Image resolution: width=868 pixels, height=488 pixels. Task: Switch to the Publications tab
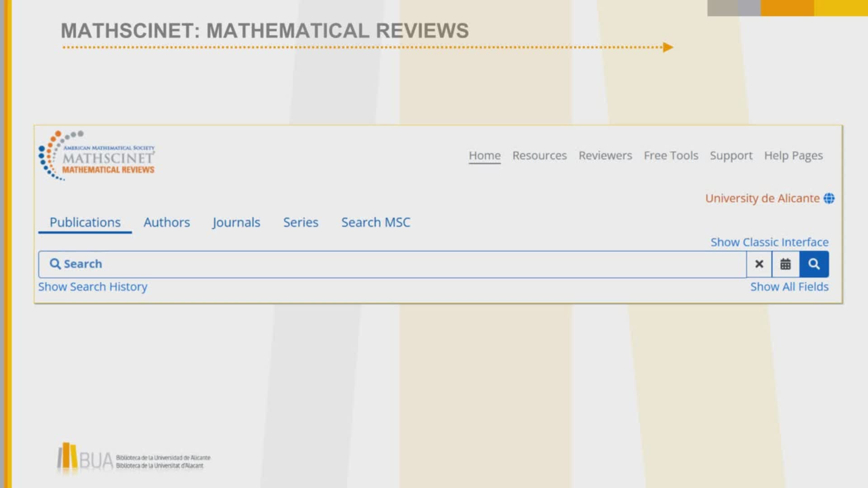pos(85,222)
